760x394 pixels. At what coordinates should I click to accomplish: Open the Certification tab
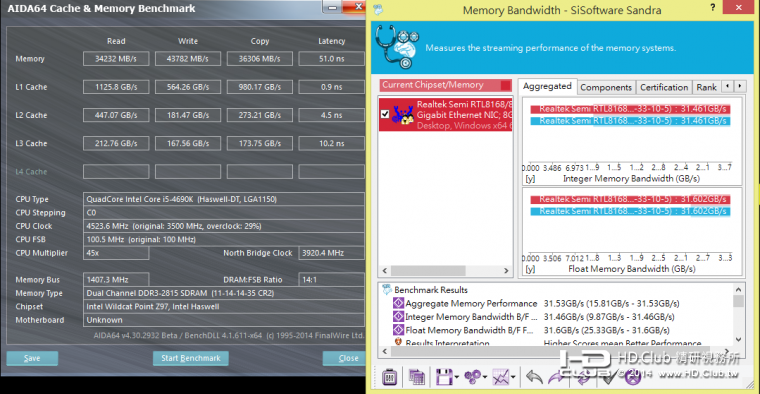(x=664, y=87)
